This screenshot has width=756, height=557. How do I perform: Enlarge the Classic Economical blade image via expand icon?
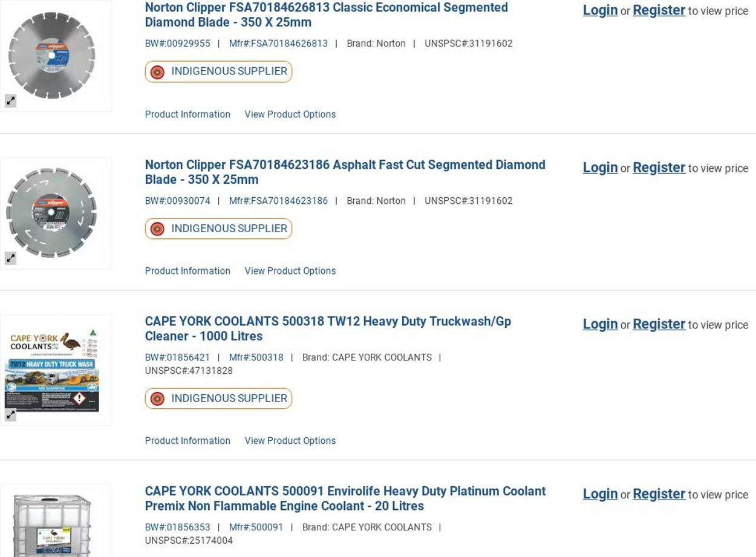pyautogui.click(x=11, y=101)
